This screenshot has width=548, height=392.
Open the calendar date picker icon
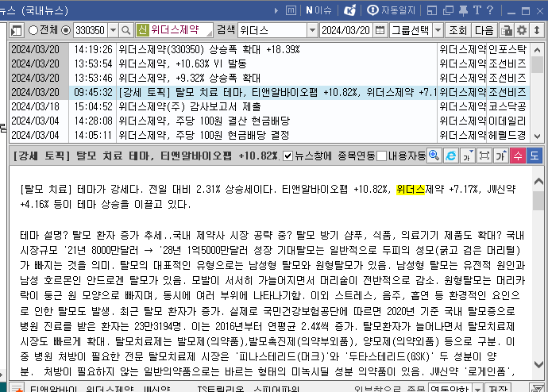pos(380,31)
